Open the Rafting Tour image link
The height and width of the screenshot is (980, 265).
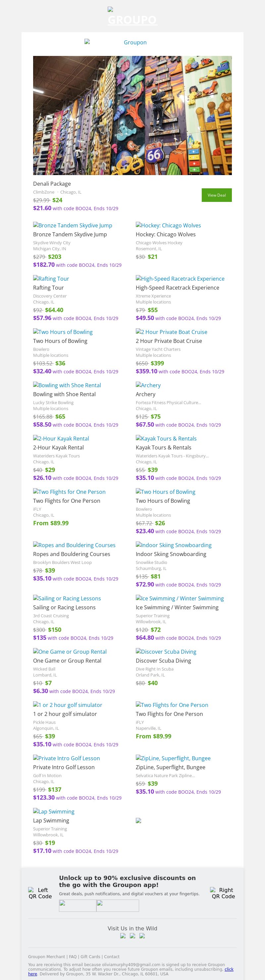coord(51,278)
